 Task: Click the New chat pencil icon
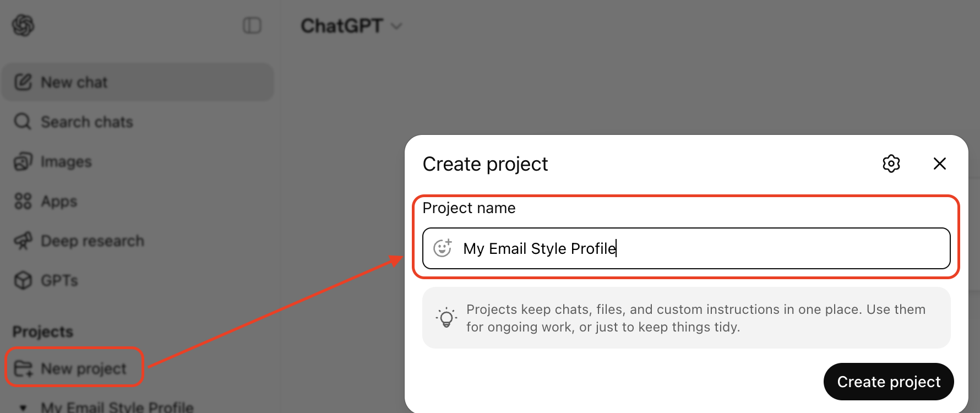point(23,82)
